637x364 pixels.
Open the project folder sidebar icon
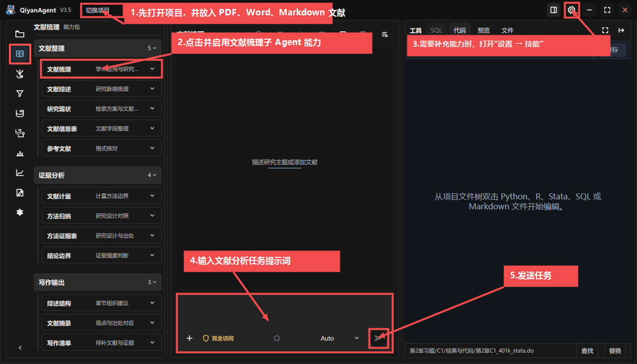coord(20,34)
